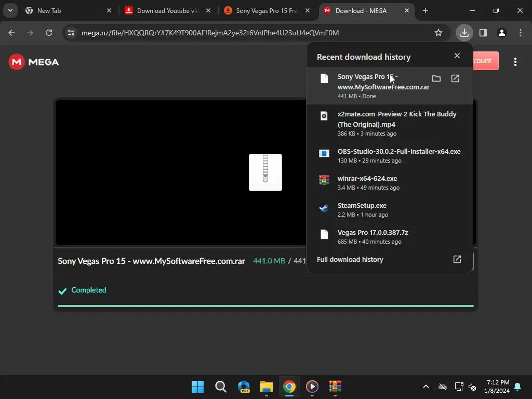The width and height of the screenshot is (532, 399).
Task: Click the Chrome downloads toolbar icon
Action: point(464,33)
